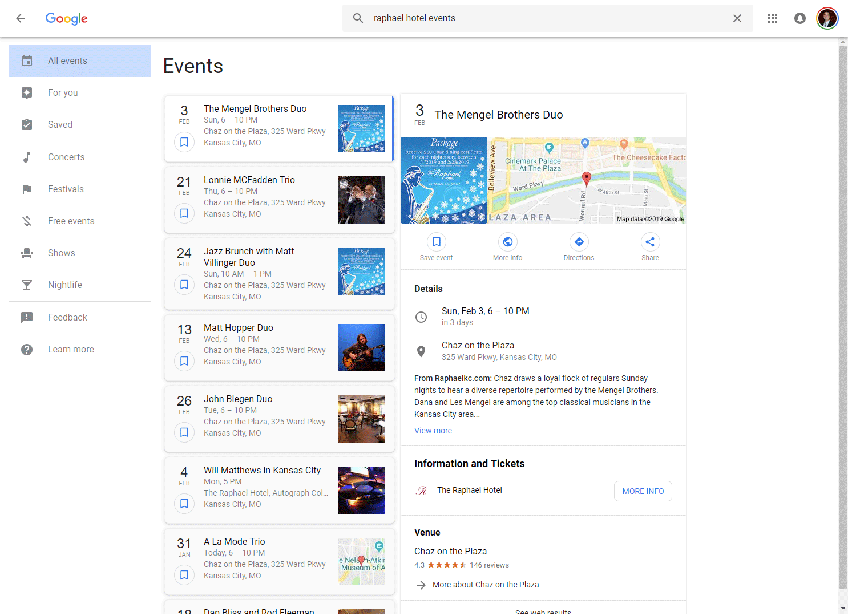Click arrow icon next to More about Chaz
848x616 pixels.
coord(421,585)
